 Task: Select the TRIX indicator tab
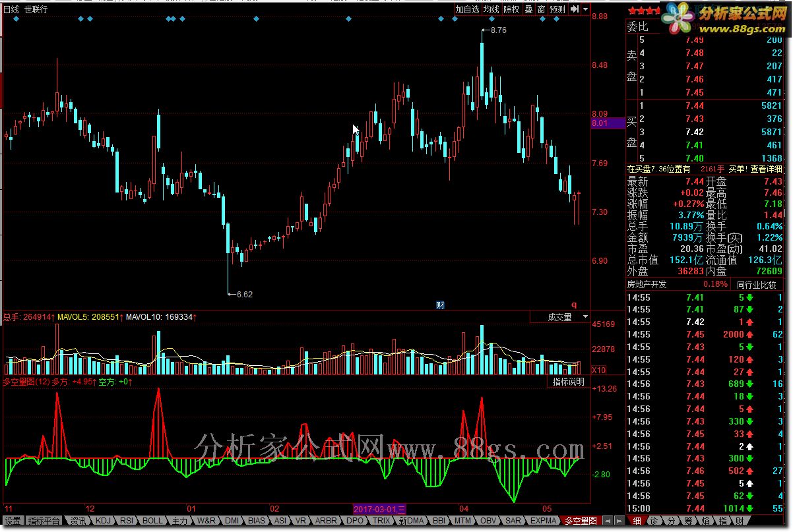click(381, 521)
